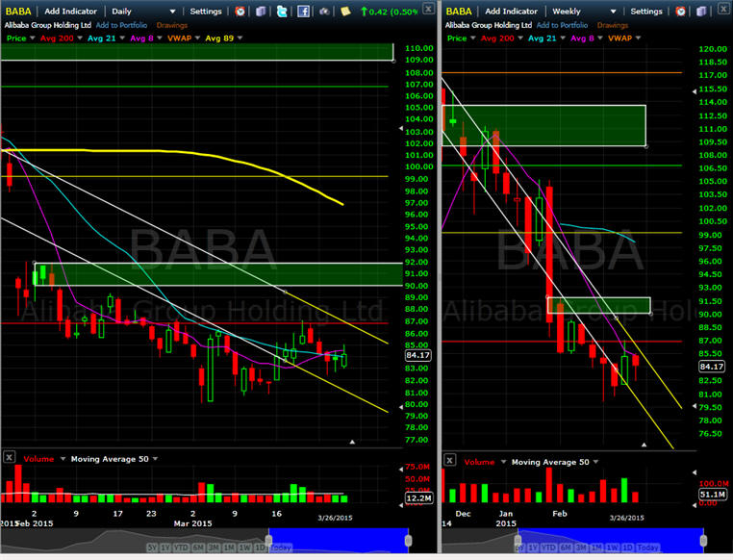Close the Volume panel on weekly chart
Viewport: 733px width, 560px height.
pyautogui.click(x=449, y=459)
